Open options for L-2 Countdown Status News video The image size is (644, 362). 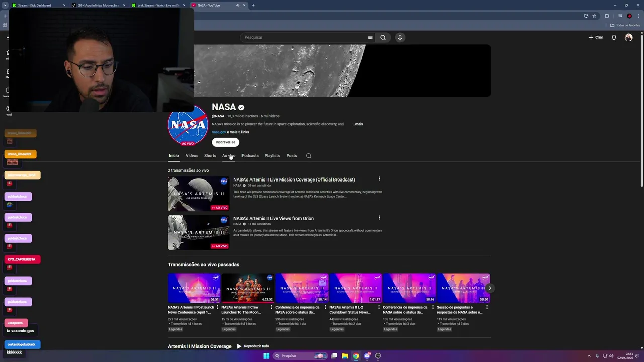(x=379, y=307)
